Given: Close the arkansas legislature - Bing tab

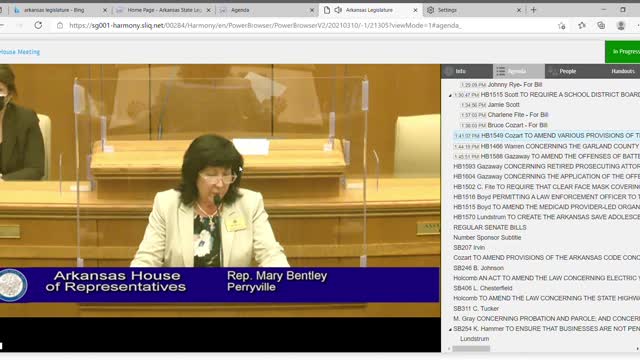Looking at the screenshot, I should [104, 10].
